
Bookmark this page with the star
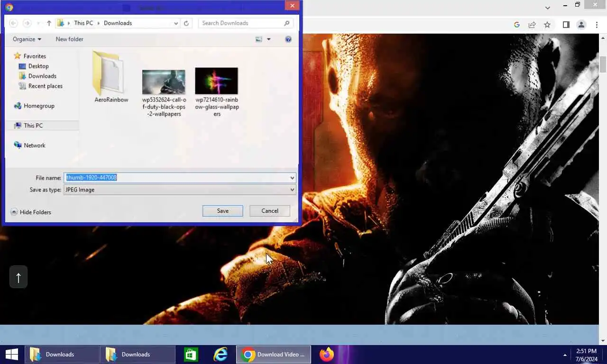tap(547, 25)
